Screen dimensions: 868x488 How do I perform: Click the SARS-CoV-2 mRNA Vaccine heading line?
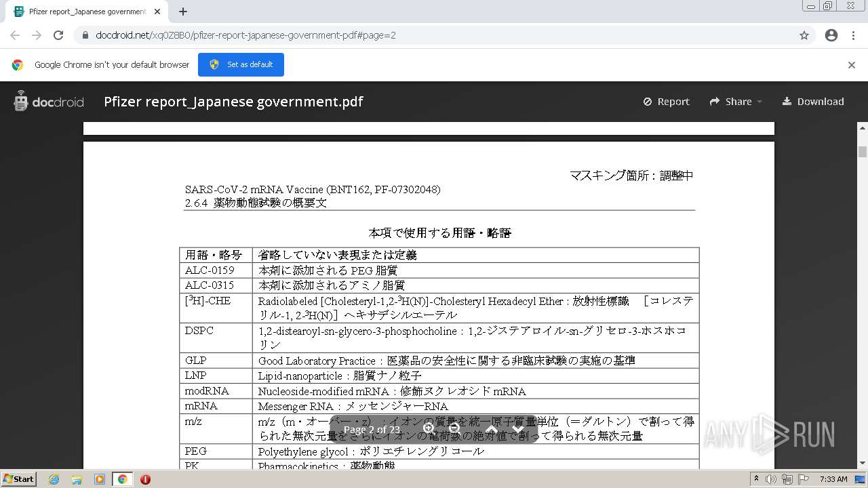[x=313, y=190]
